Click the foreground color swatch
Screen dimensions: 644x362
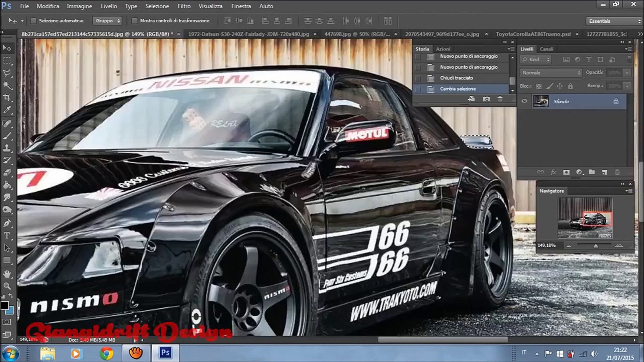(5, 305)
